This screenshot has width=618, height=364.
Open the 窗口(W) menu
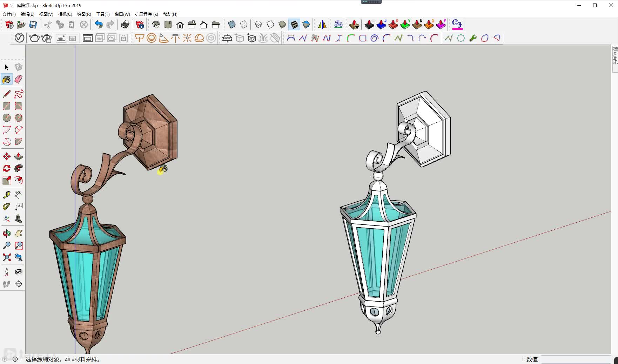122,14
